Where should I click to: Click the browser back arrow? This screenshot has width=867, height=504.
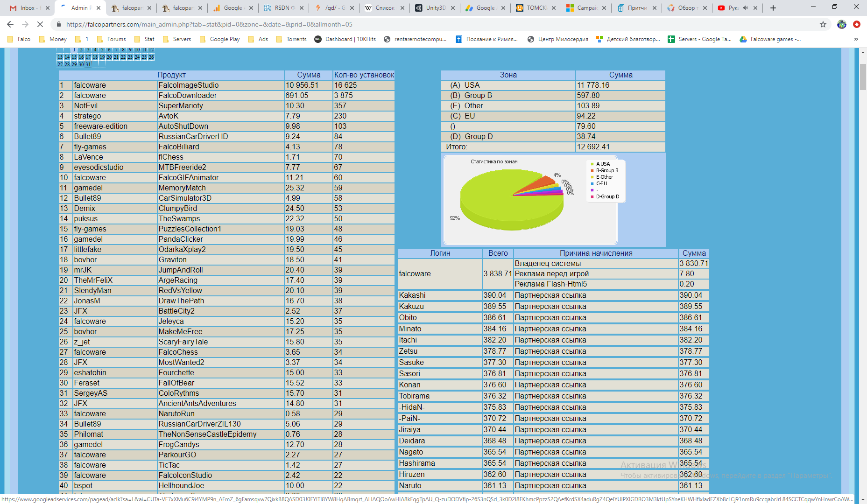10,24
